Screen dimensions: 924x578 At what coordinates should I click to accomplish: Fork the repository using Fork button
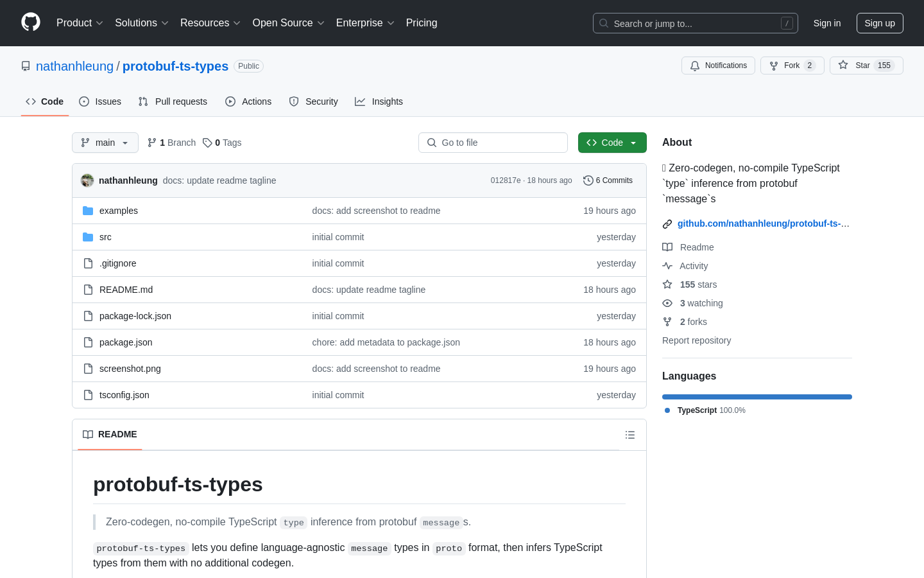pyautogui.click(x=792, y=66)
